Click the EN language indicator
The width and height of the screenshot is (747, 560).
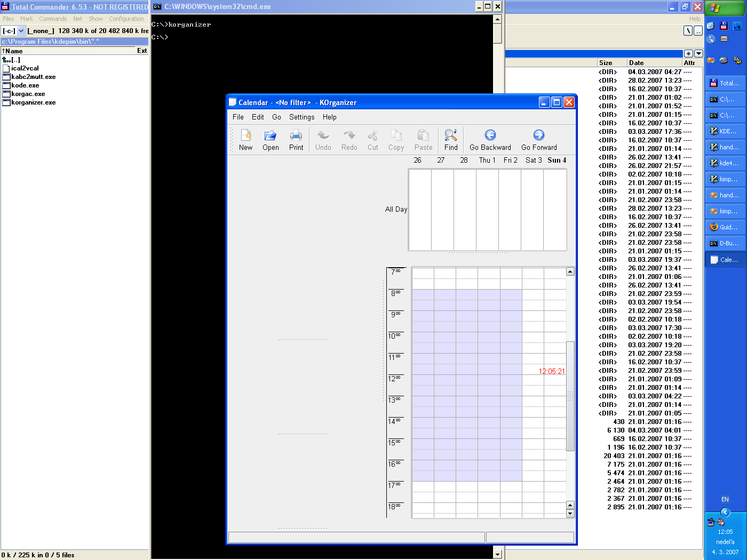click(x=725, y=499)
